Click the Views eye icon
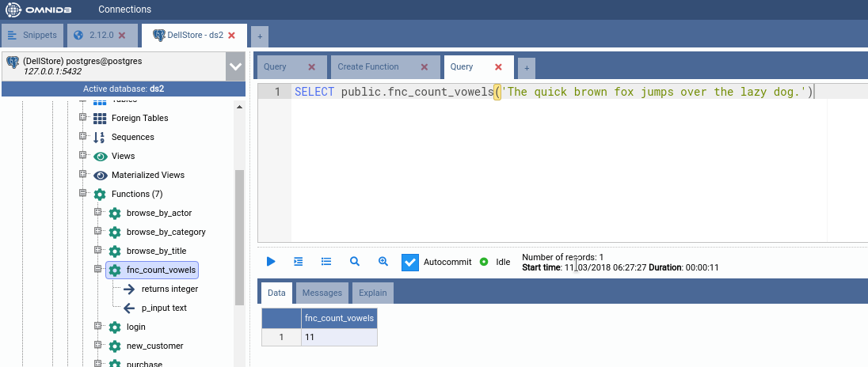Viewport: 868px width, 367px height. (101, 157)
